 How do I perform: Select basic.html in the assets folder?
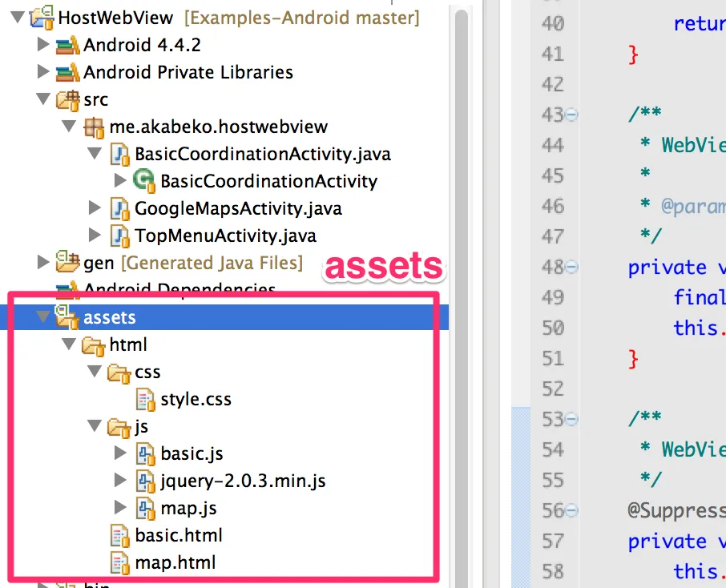tap(178, 535)
